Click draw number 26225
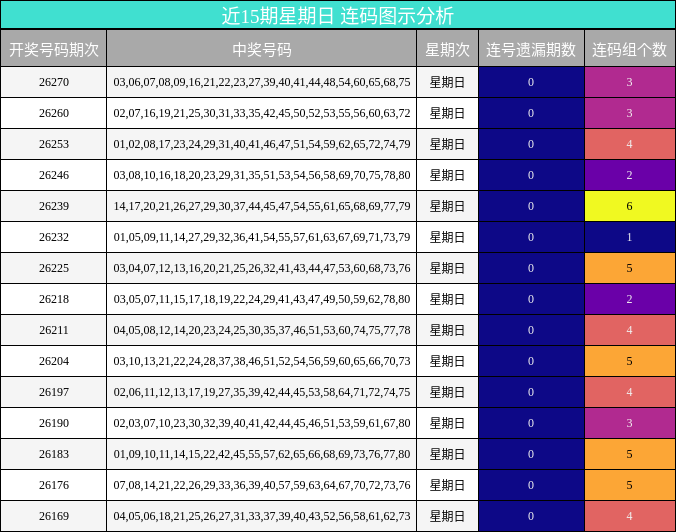This screenshot has width=676, height=532. pos(54,268)
